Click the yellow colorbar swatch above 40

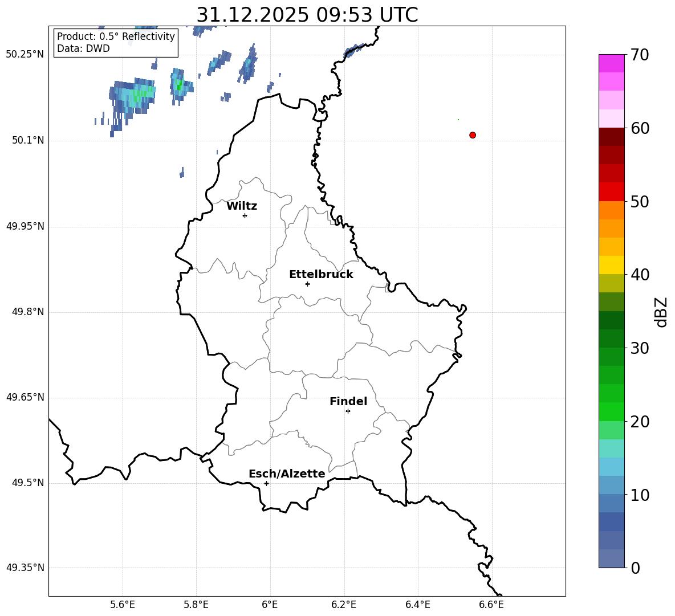pyautogui.click(x=611, y=265)
